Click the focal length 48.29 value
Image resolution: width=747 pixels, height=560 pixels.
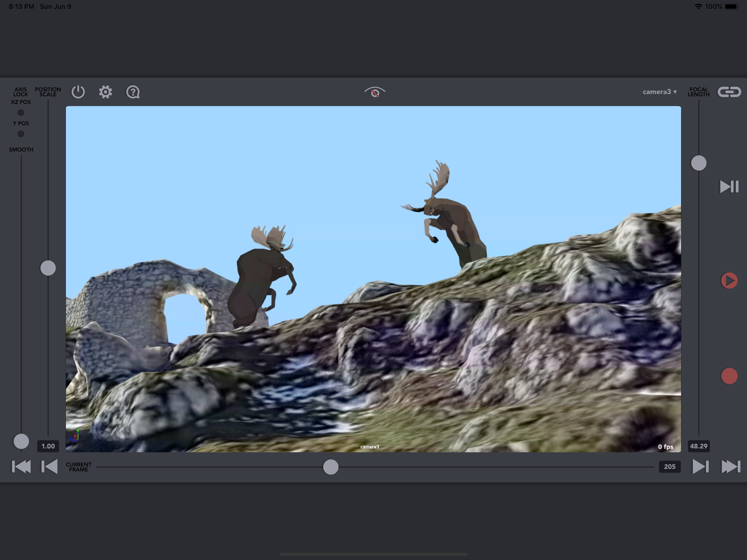(x=698, y=446)
